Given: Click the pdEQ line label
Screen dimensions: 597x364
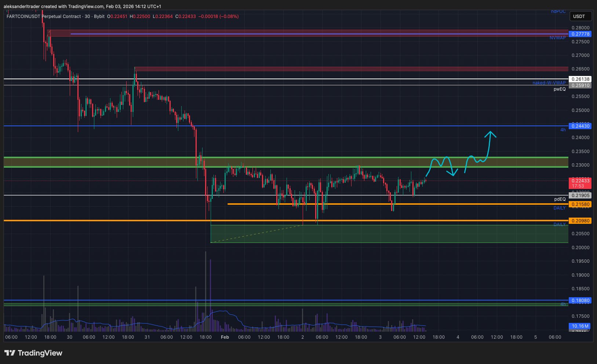Looking at the screenshot, I should click(x=560, y=199).
